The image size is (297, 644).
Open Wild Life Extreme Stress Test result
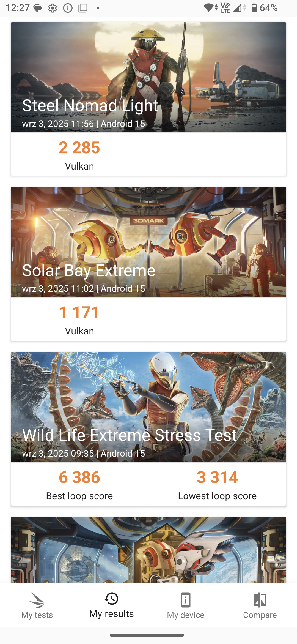[148, 407]
